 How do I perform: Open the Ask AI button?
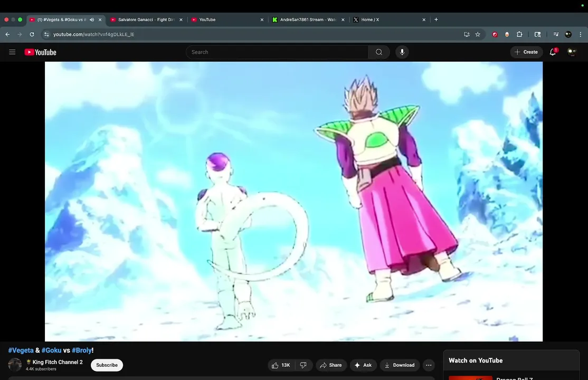363,365
